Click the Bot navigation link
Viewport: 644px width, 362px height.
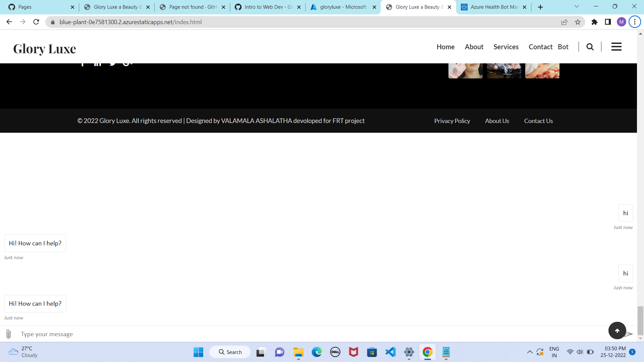[563, 47]
